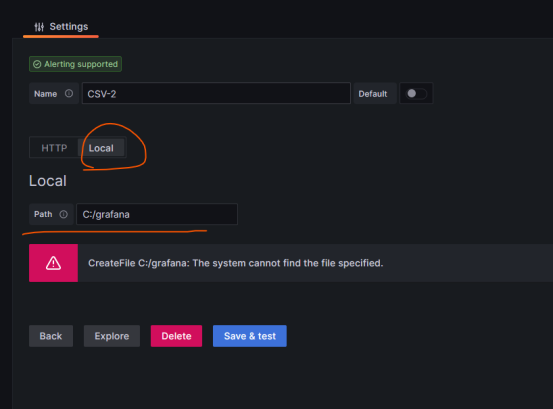This screenshot has height=409, width=553.
Task: Click the Local section heading
Action: coord(48,181)
